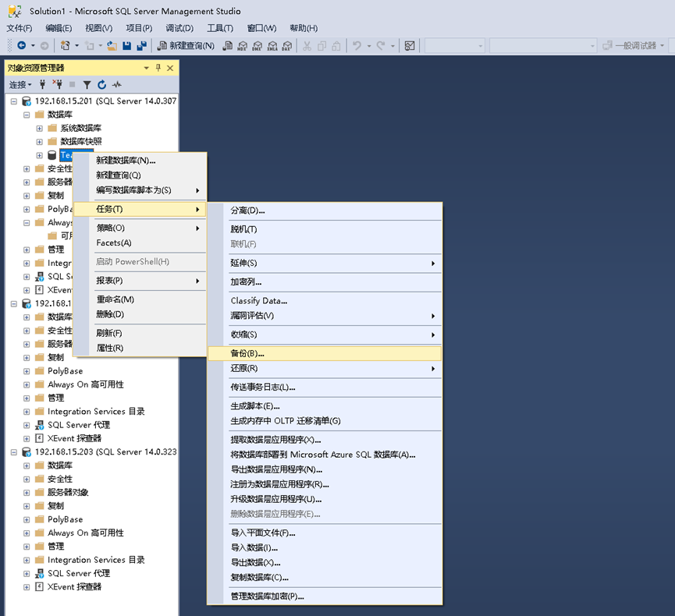Open the 窗口(W) menu

coord(261,28)
